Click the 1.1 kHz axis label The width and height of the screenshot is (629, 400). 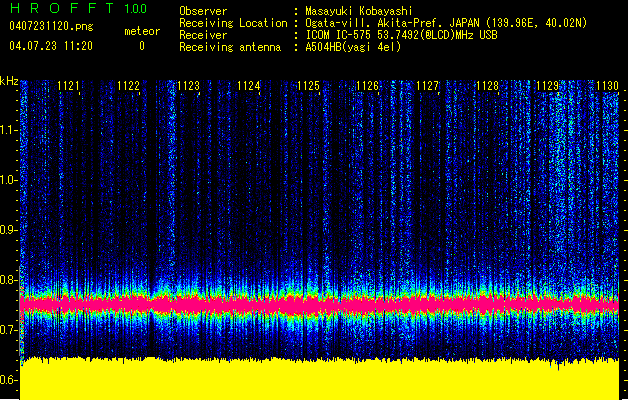tap(9, 130)
